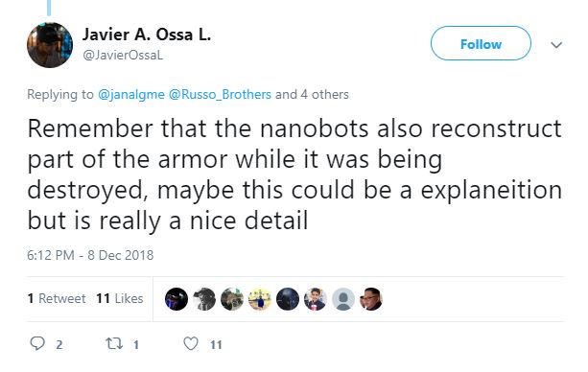Open Javier A. Ossa L. profile picture
588x372 pixels.
coord(50,45)
